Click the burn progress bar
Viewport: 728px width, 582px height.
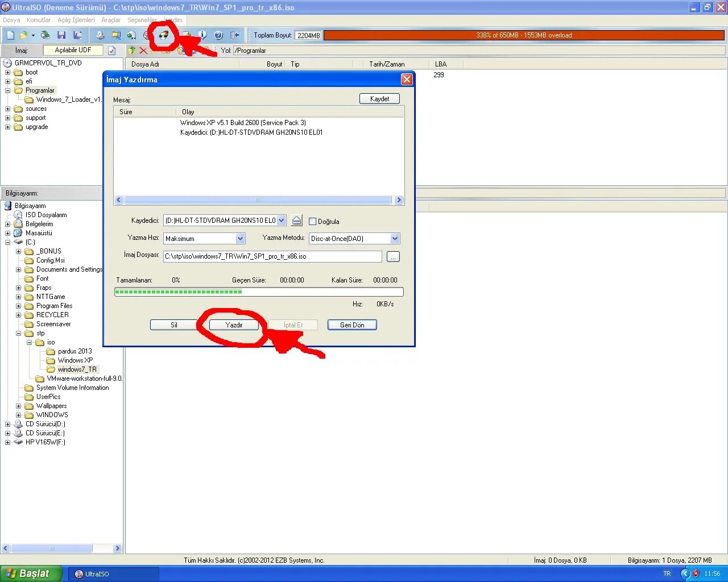click(259, 292)
